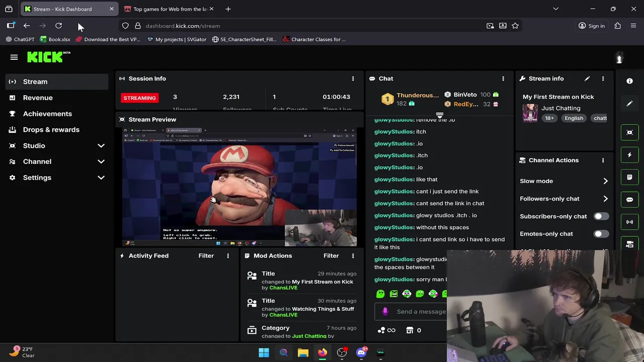Open a new browser tab
644x362 pixels.
click(228, 9)
